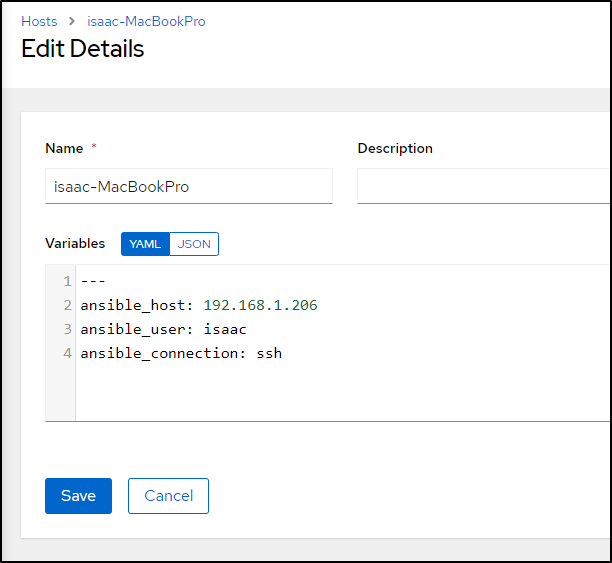
Task: Click the Name field label
Action: 64,148
